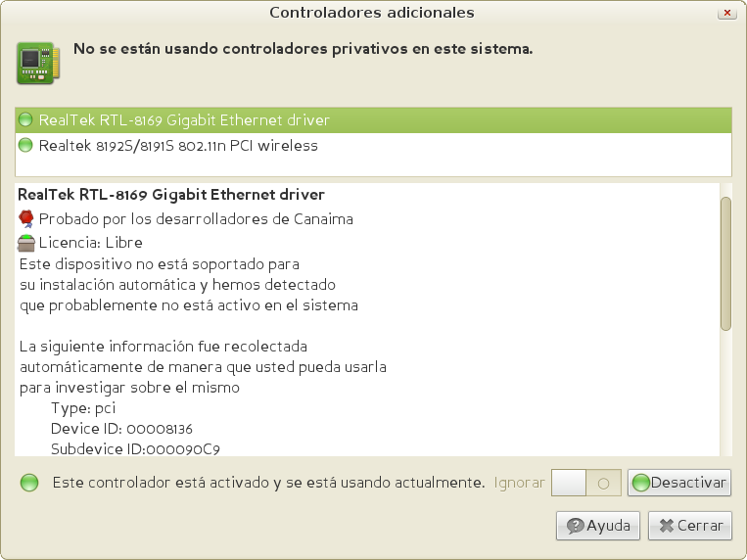Click the license icon next to Licencia
Image resolution: width=747 pixels, height=560 pixels.
point(27,243)
